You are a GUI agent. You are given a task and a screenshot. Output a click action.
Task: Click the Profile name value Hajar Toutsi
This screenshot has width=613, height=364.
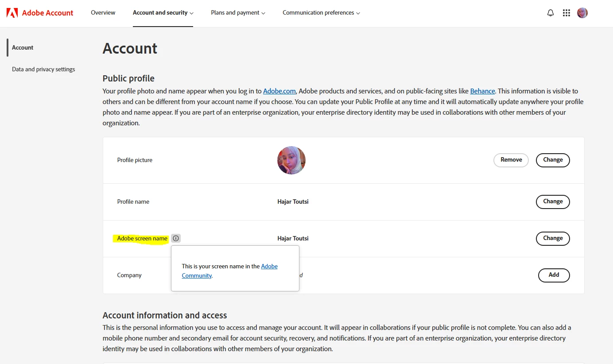coord(293,201)
